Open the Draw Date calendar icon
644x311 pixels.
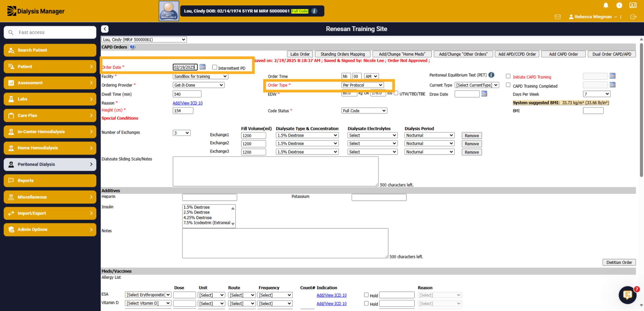coord(484,94)
